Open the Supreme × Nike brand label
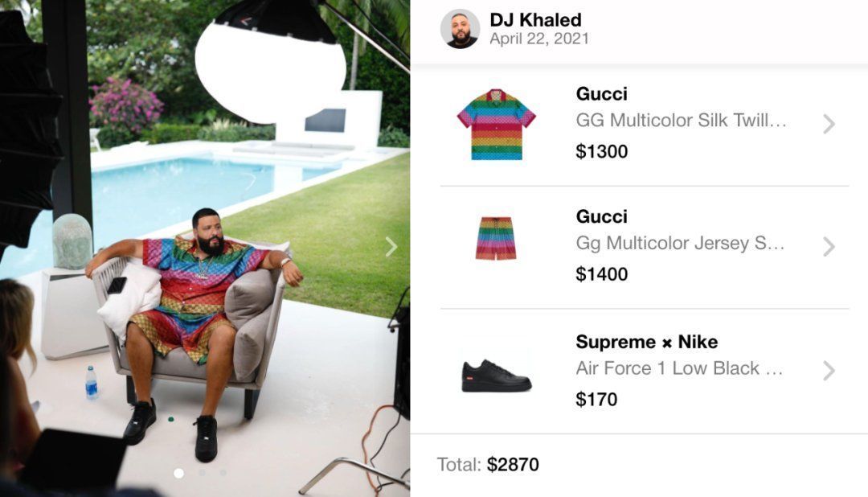 pos(646,342)
